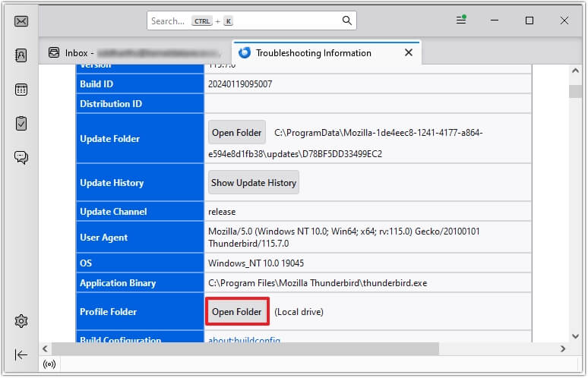The height and width of the screenshot is (378, 588).
Task: Open the Mail space in the sidebar
Action: pyautogui.click(x=21, y=20)
